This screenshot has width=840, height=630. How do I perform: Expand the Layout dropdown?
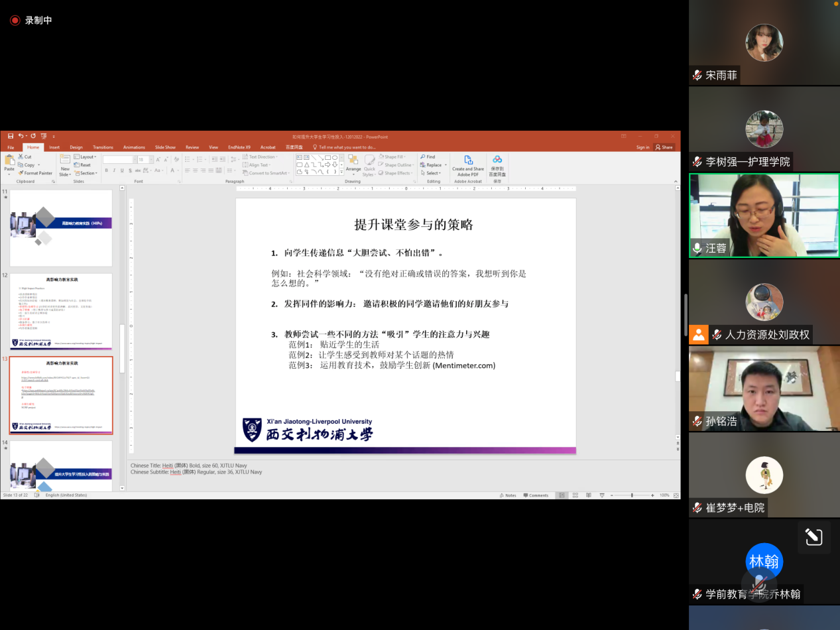88,157
